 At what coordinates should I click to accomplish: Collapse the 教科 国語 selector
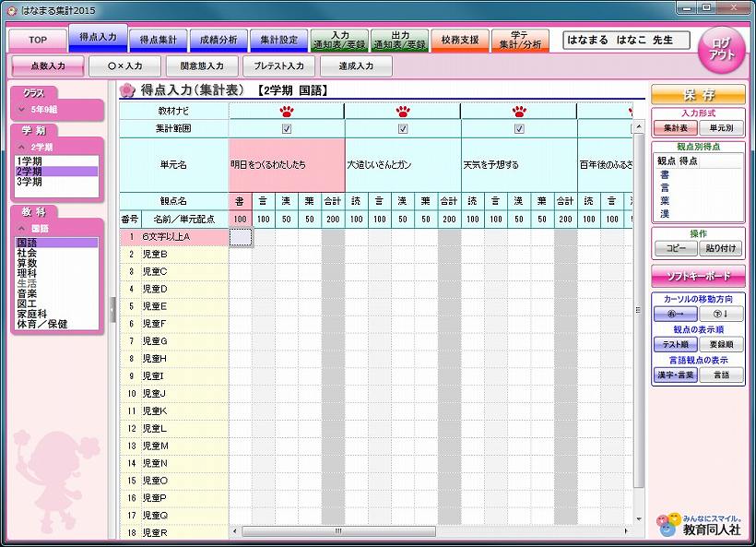pos(57,228)
